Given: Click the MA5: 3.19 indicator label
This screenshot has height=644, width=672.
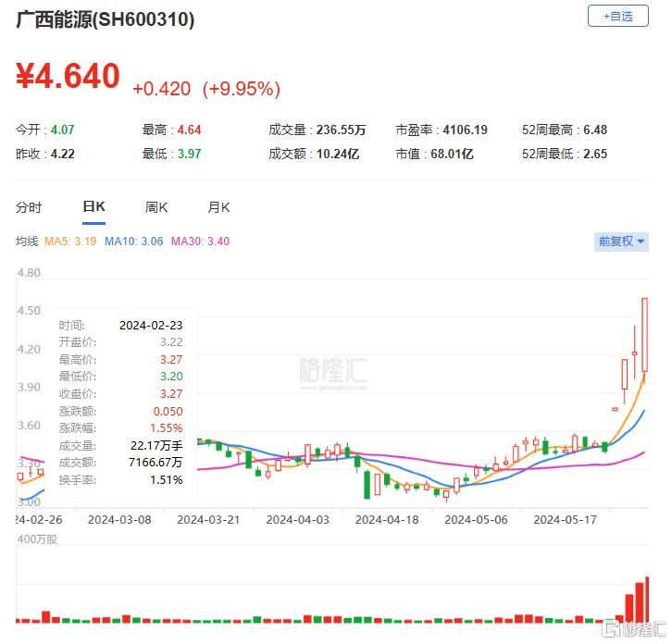Looking at the screenshot, I should (70, 241).
